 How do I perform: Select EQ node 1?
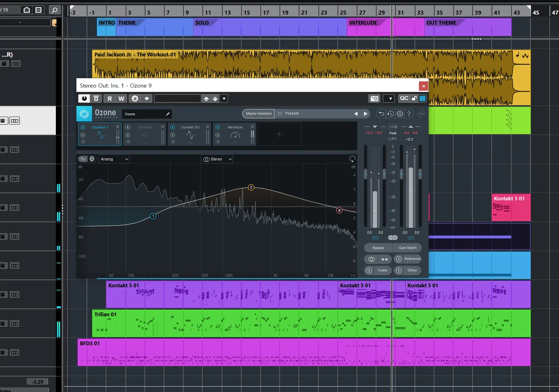pos(153,216)
